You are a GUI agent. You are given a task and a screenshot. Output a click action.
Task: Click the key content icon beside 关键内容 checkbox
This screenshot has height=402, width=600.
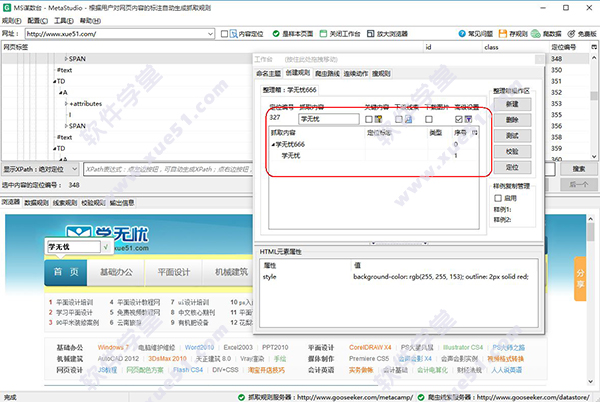click(378, 119)
